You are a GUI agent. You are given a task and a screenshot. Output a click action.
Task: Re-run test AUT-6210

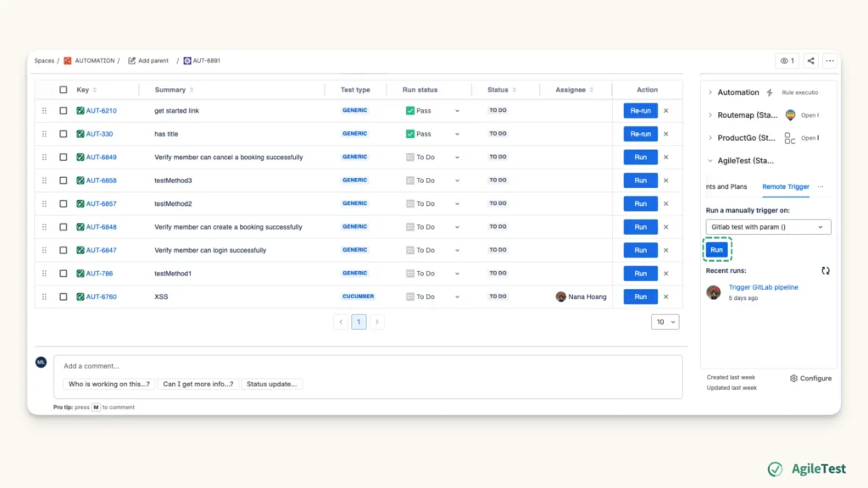pyautogui.click(x=641, y=111)
